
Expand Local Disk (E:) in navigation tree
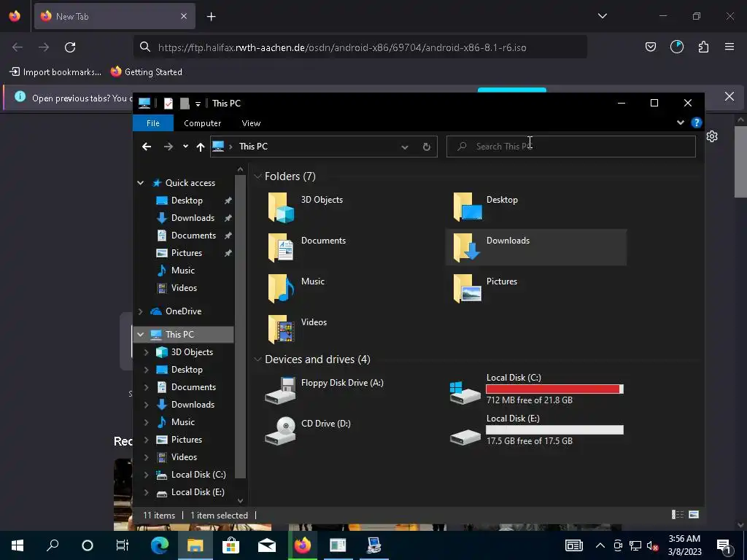146,492
